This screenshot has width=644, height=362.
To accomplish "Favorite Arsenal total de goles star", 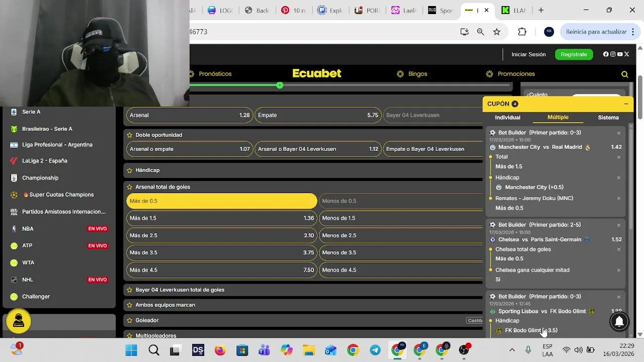I will coord(129,187).
